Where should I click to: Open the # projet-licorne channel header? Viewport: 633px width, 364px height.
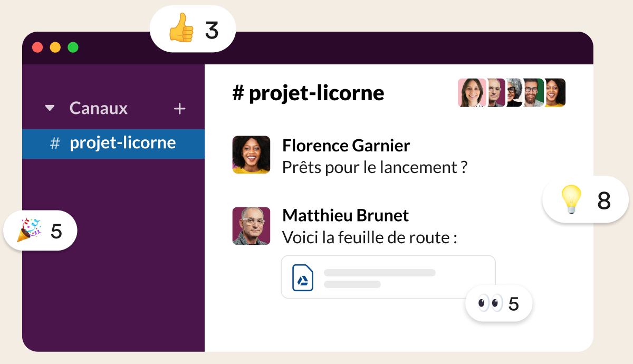(308, 93)
